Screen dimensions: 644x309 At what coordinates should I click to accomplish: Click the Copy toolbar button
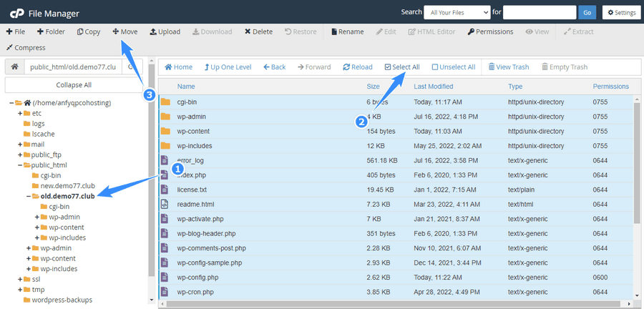pyautogui.click(x=89, y=31)
